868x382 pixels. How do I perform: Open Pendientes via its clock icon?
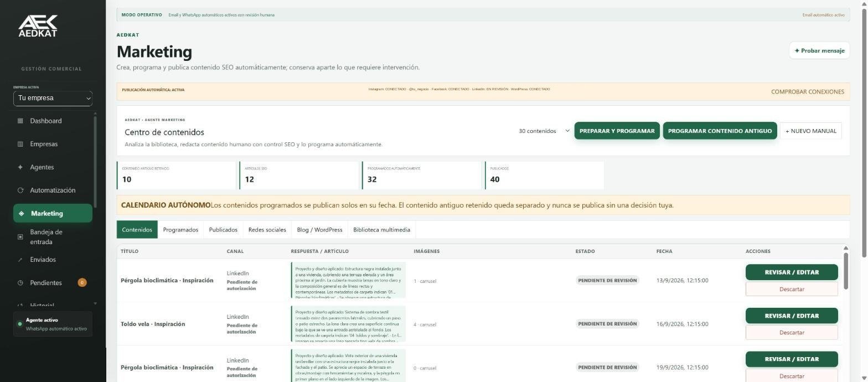pyautogui.click(x=20, y=283)
